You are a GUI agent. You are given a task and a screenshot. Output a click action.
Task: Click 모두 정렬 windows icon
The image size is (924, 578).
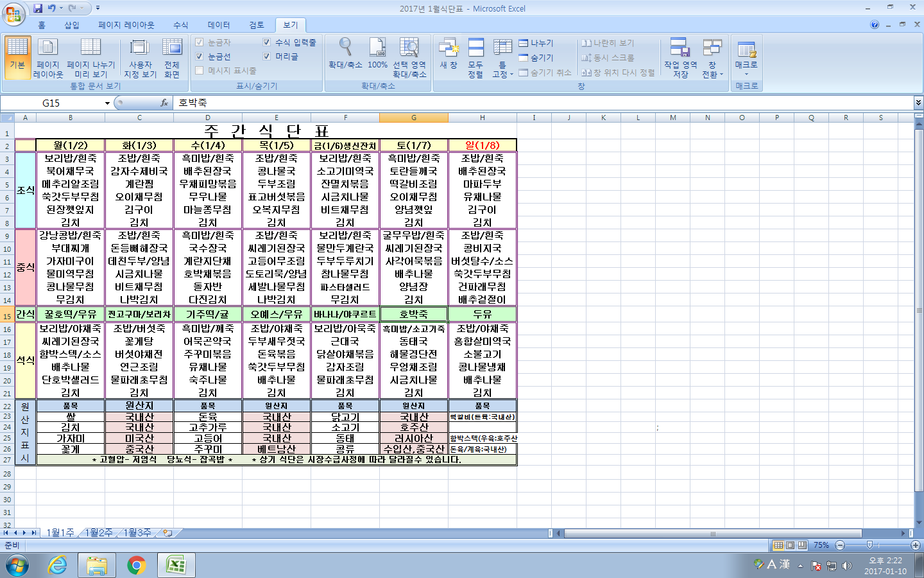click(x=475, y=58)
